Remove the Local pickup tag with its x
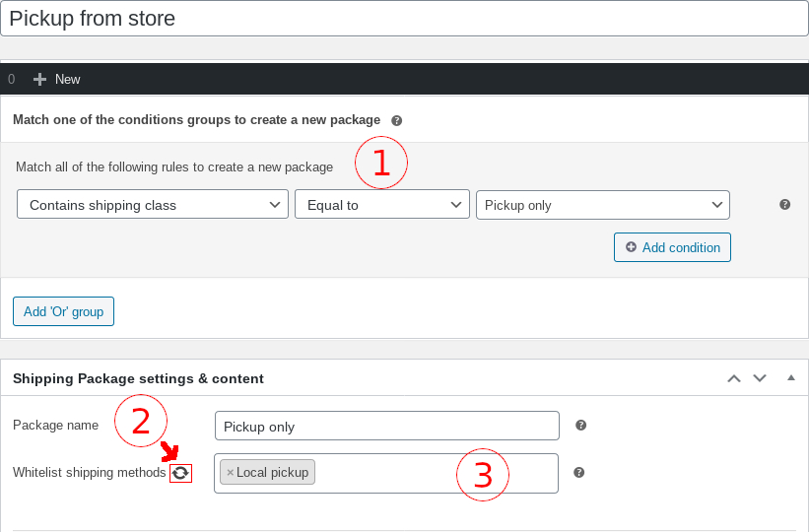Image resolution: width=809 pixels, height=532 pixels. tap(231, 473)
